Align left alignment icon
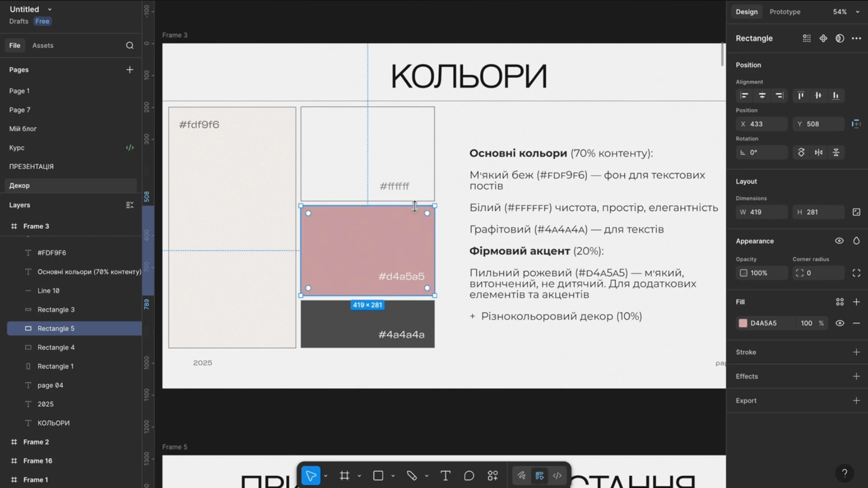This screenshot has width=868, height=488. [744, 96]
